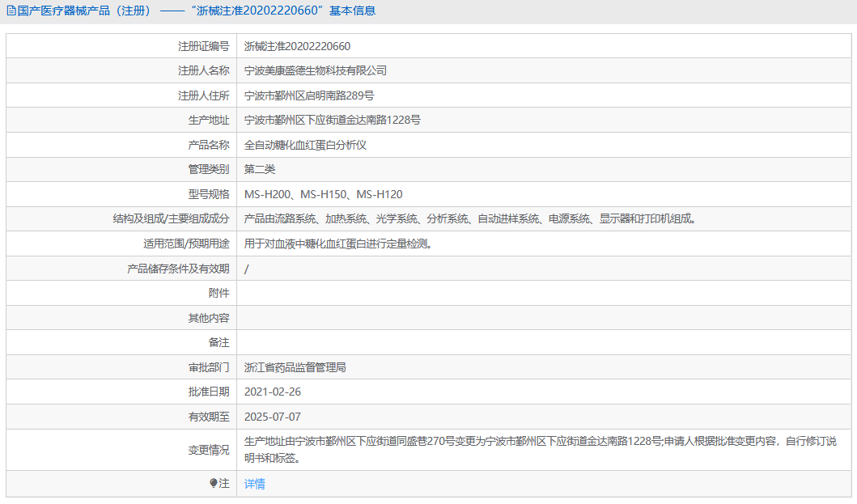Click the model specification MS-H200 cell
This screenshot has height=504, width=857.
click(x=325, y=194)
